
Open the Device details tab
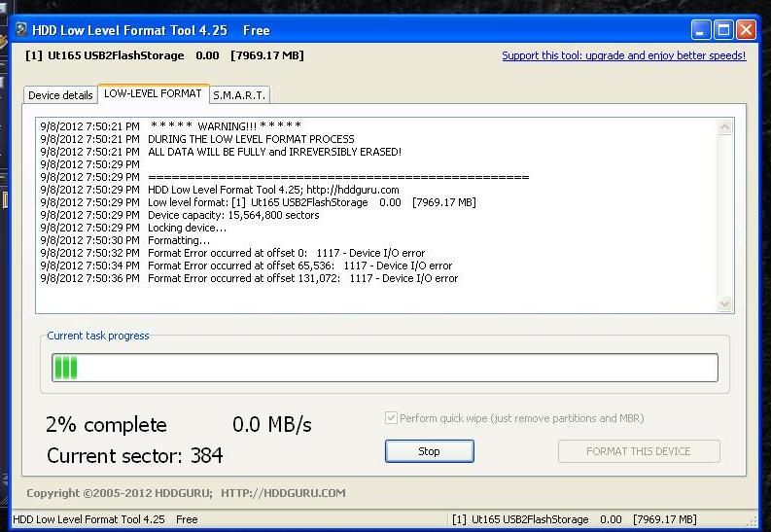pos(60,95)
